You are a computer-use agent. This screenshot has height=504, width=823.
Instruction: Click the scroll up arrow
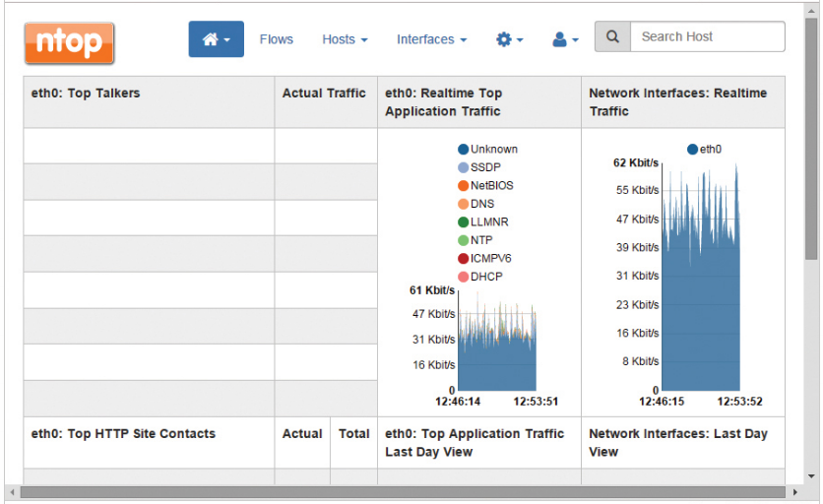(811, 9)
